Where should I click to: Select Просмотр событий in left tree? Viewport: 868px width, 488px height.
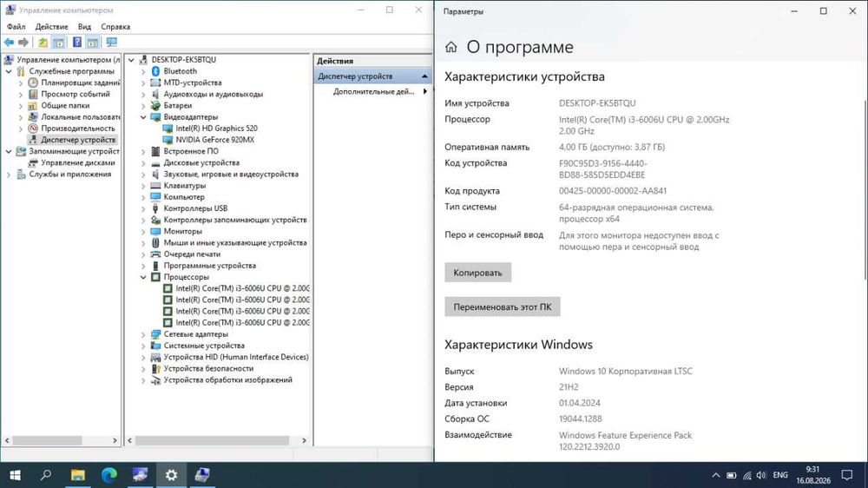[76, 94]
